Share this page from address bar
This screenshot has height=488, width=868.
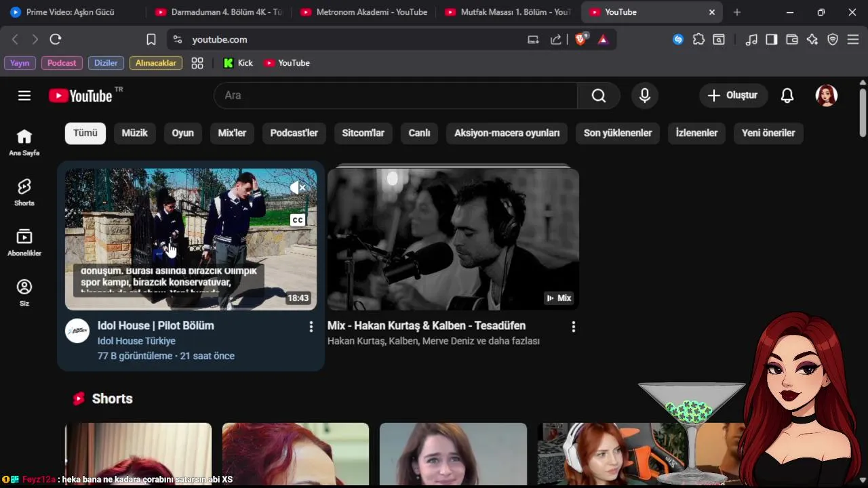point(556,39)
